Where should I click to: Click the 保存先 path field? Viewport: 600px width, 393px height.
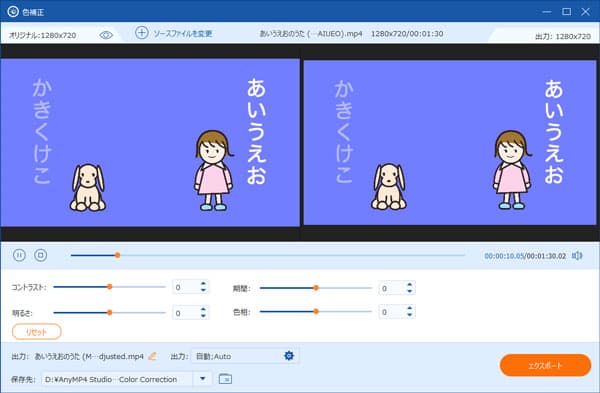pyautogui.click(x=118, y=379)
